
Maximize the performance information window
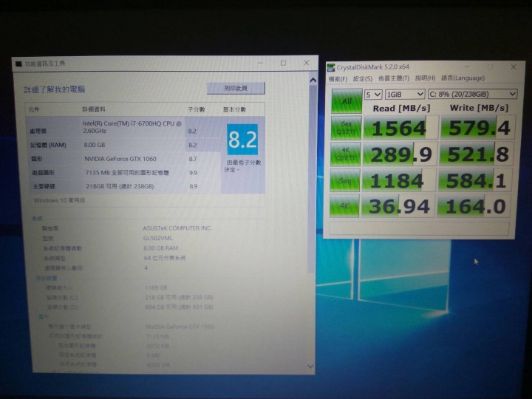click(283, 63)
